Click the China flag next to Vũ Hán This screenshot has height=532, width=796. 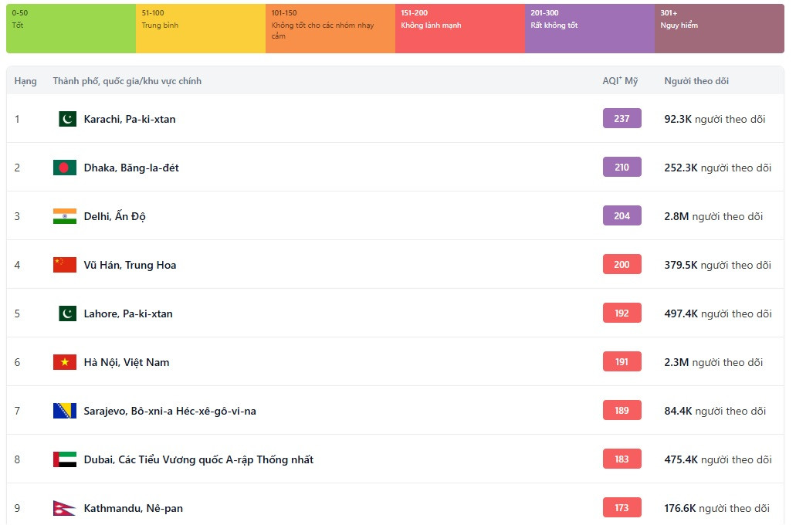pos(65,265)
